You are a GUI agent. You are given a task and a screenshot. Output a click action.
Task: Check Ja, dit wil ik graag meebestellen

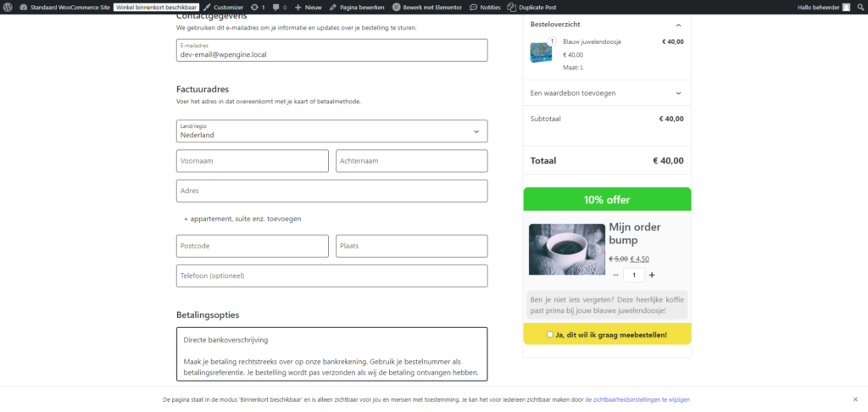point(549,335)
